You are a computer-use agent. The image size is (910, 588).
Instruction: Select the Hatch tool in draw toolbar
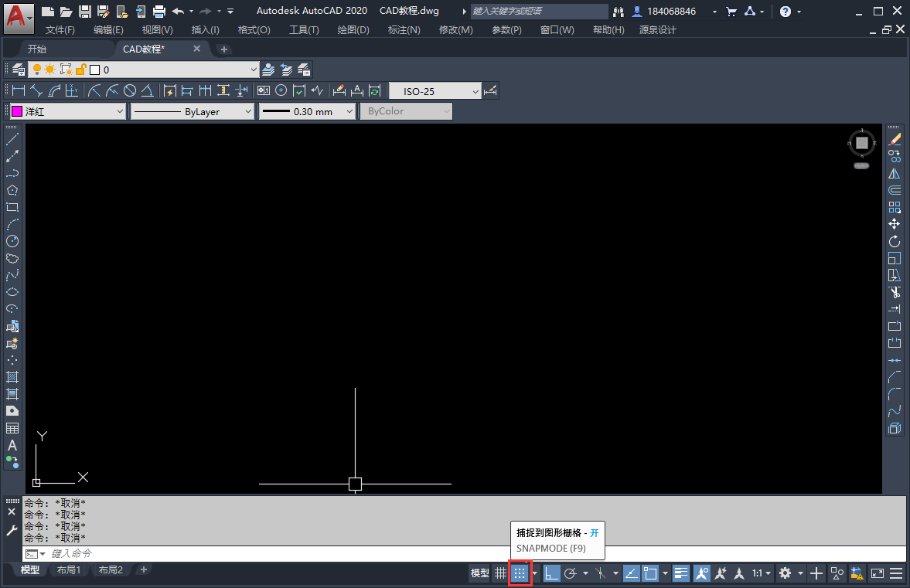click(12, 379)
